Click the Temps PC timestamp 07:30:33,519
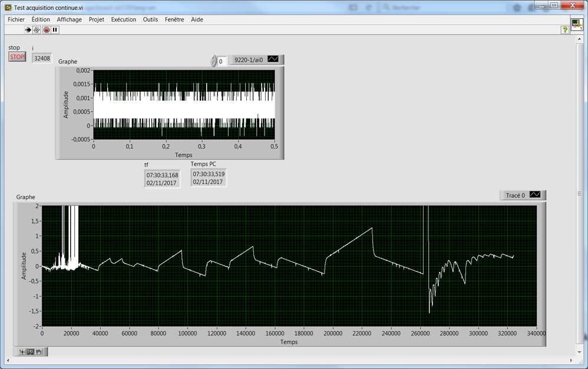This screenshot has height=369, width=588. pos(209,178)
